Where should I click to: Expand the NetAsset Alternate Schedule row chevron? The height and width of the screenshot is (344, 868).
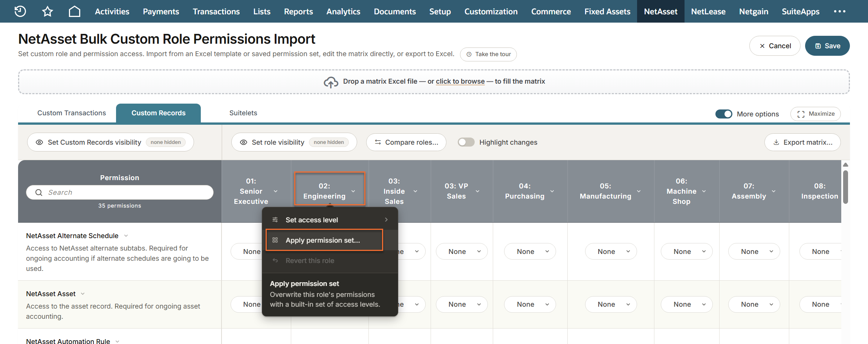[126, 236]
